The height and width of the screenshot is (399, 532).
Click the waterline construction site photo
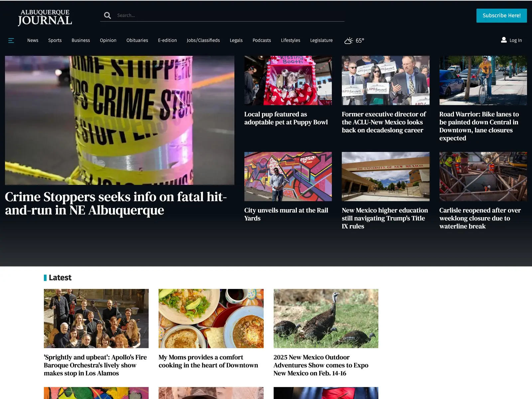click(x=483, y=177)
